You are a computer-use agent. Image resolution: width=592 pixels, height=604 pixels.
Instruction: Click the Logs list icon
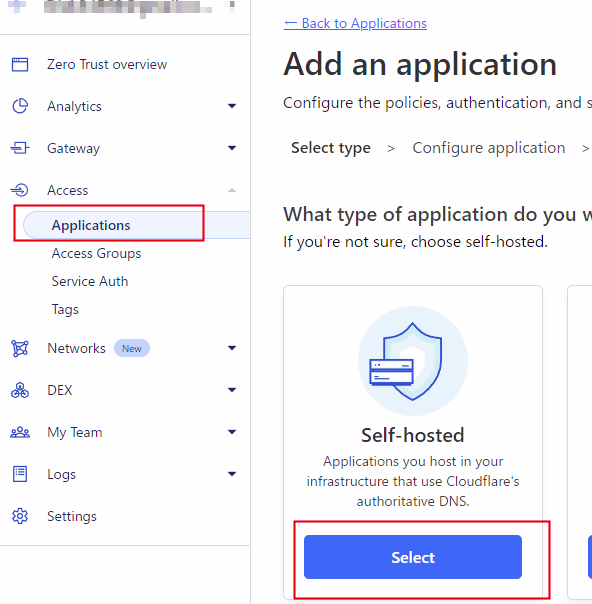[x=20, y=474]
